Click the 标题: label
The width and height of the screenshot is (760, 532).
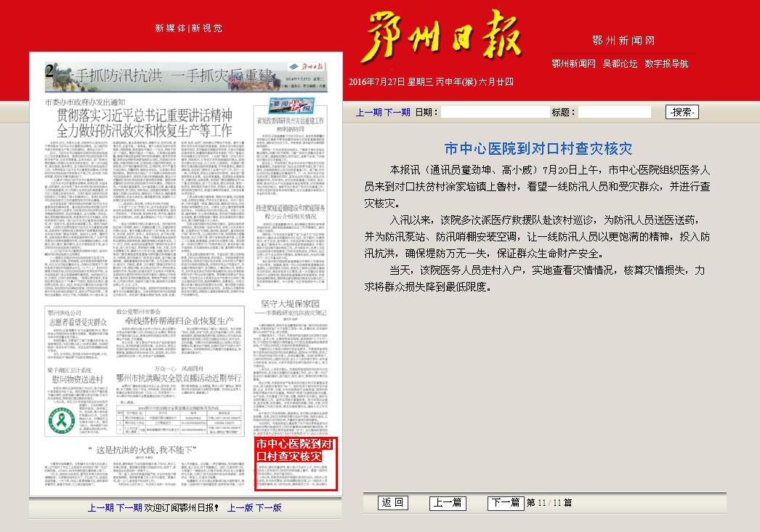[x=563, y=112]
